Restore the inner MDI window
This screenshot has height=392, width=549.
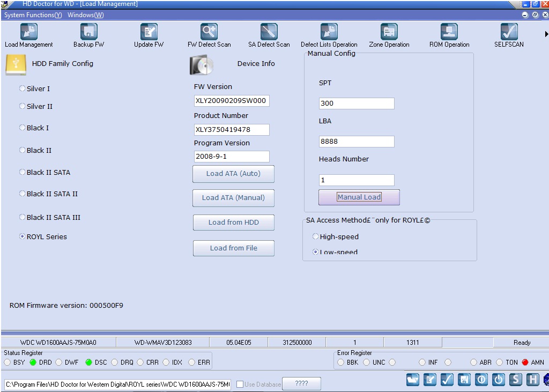535,14
